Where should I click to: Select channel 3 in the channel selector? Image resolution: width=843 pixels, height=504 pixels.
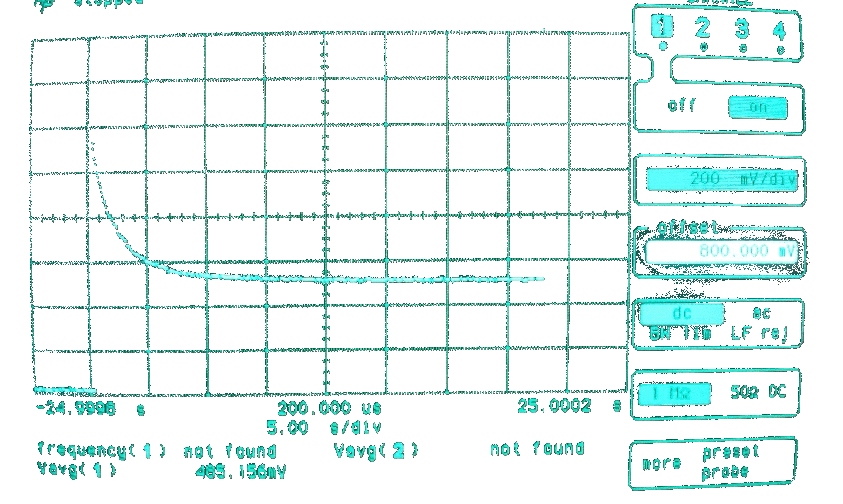742,29
